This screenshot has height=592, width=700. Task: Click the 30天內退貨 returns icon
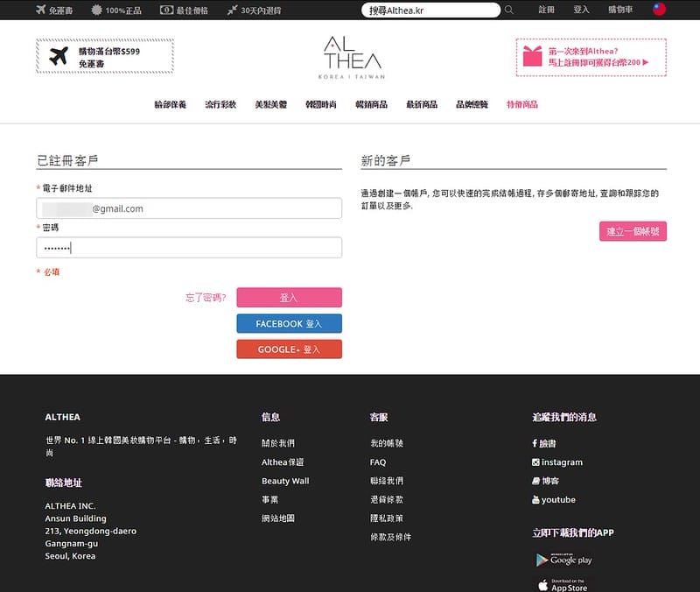click(232, 10)
